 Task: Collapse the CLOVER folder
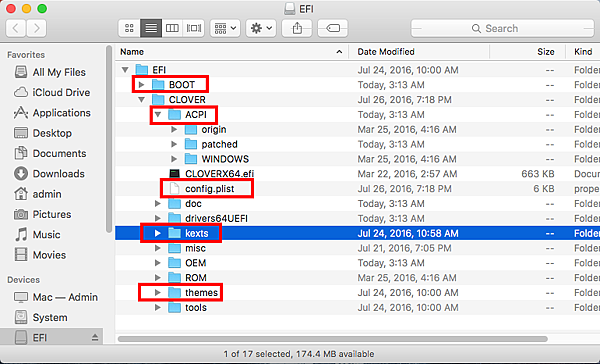(x=142, y=100)
